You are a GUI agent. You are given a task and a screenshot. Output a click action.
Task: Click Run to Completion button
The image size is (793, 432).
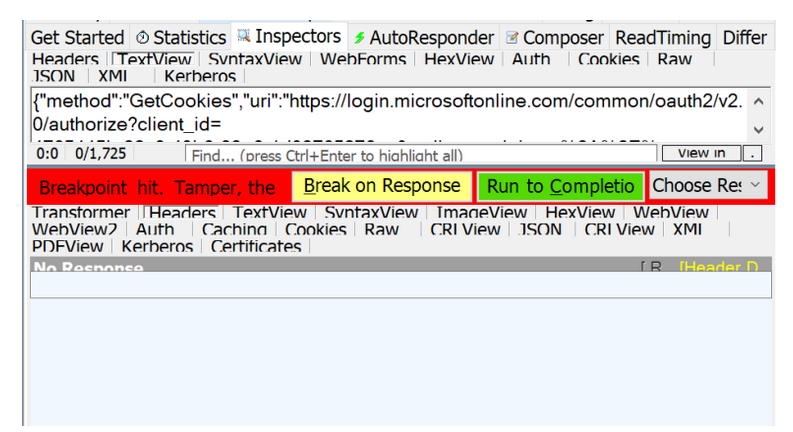560,186
